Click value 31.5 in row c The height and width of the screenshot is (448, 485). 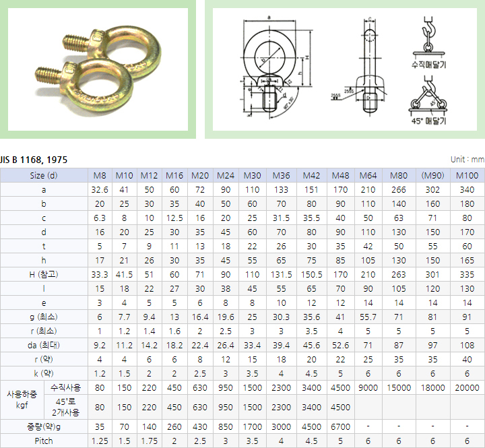[x=281, y=218]
